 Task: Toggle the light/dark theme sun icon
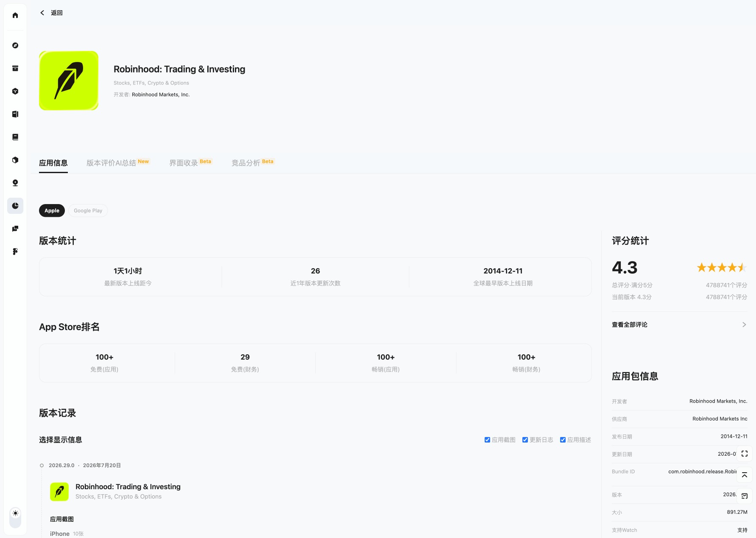(15, 513)
